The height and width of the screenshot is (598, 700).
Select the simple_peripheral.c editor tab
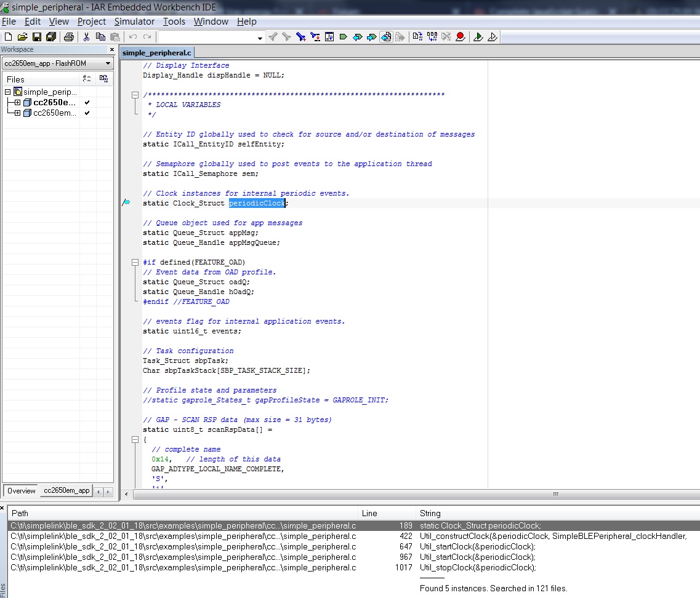(x=157, y=53)
